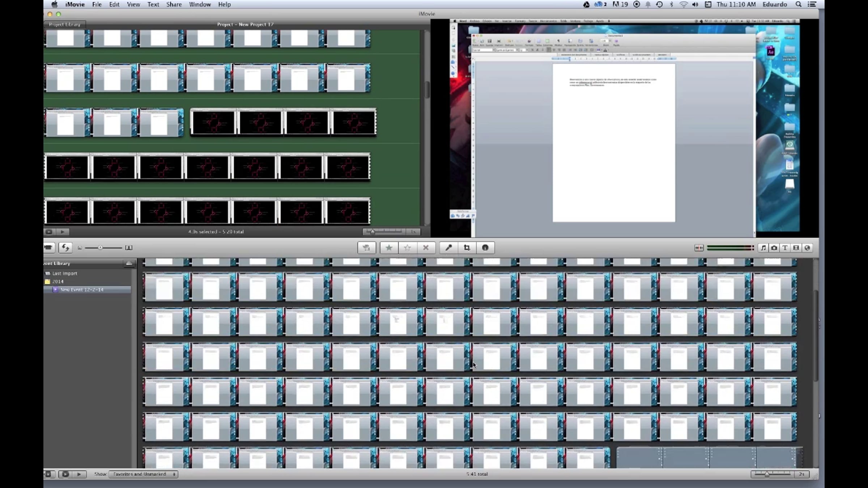Open the voiceover microphone tool
The height and width of the screenshot is (488, 868).
point(448,248)
